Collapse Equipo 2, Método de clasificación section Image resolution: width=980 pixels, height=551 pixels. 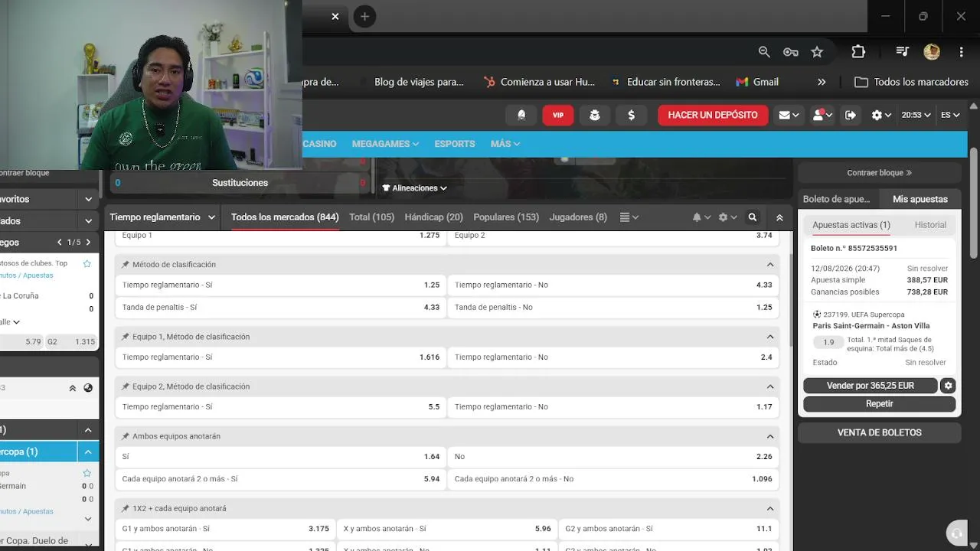click(770, 386)
